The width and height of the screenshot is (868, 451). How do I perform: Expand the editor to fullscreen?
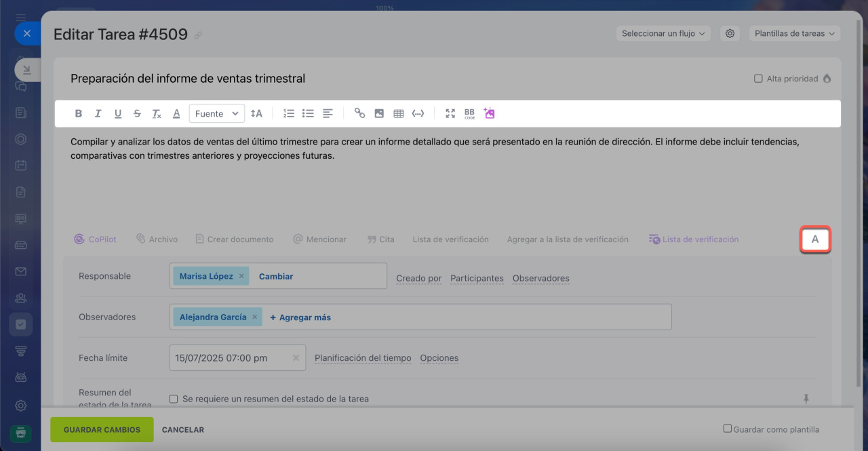pos(450,114)
